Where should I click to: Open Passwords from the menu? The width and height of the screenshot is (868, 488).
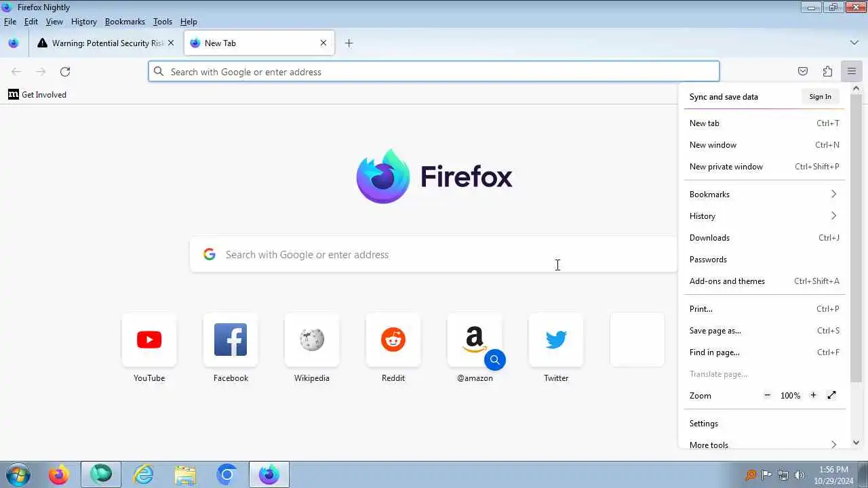click(x=764, y=260)
